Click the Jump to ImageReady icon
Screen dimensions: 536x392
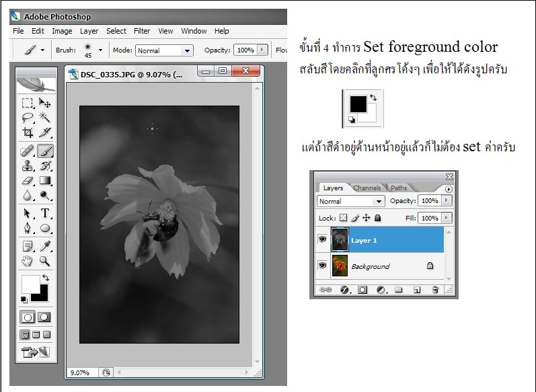(36, 352)
